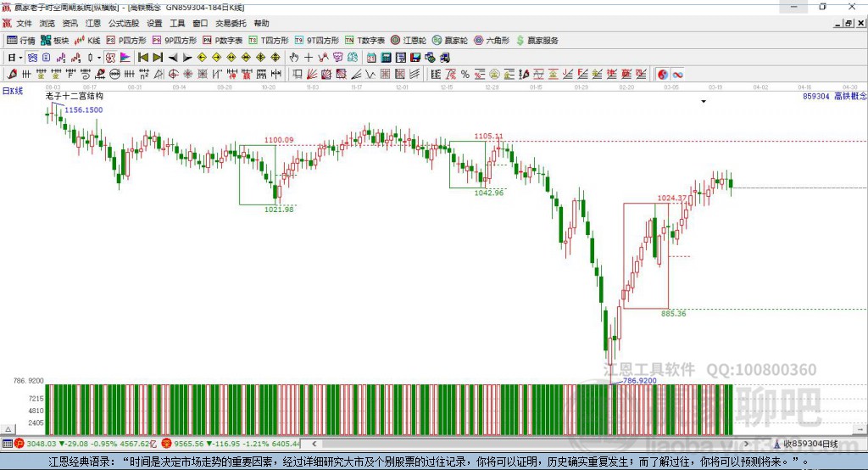Click the black right arrow icon
868x470 pixels.
click(187, 58)
